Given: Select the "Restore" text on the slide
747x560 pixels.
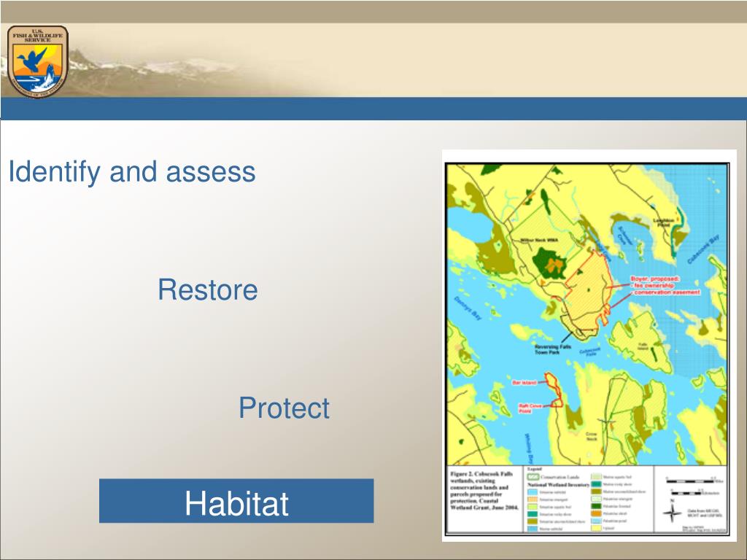Looking at the screenshot, I should pyautogui.click(x=208, y=289).
